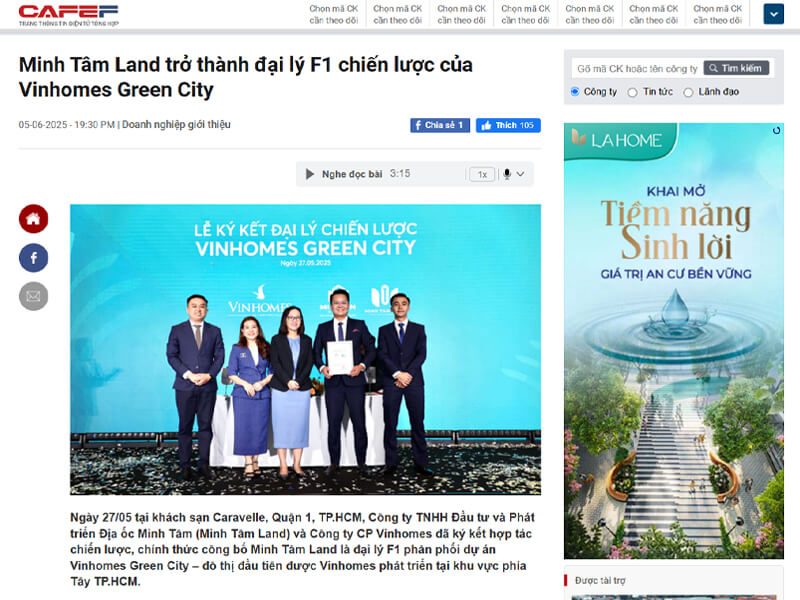Open the CafeF logo homepage
This screenshot has height=600, width=800.
[69, 15]
